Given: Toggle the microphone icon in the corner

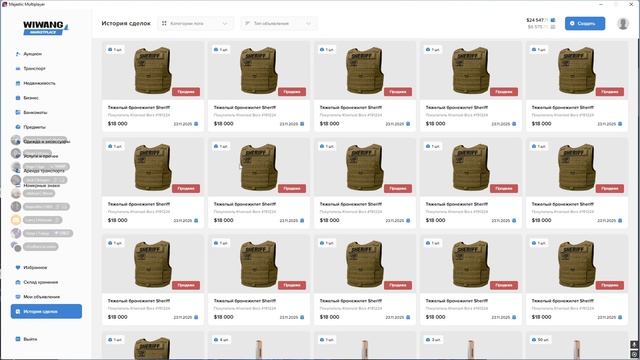Looking at the screenshot, I should (x=634, y=345).
